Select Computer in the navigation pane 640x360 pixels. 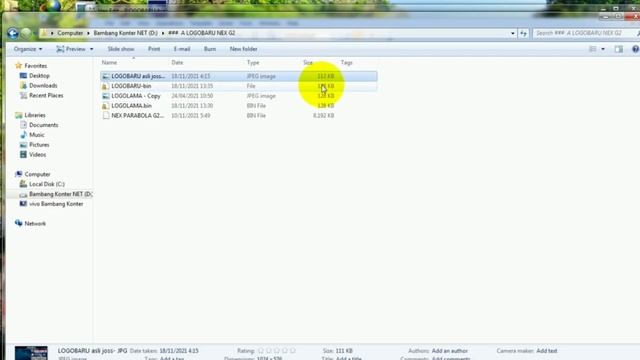point(37,174)
